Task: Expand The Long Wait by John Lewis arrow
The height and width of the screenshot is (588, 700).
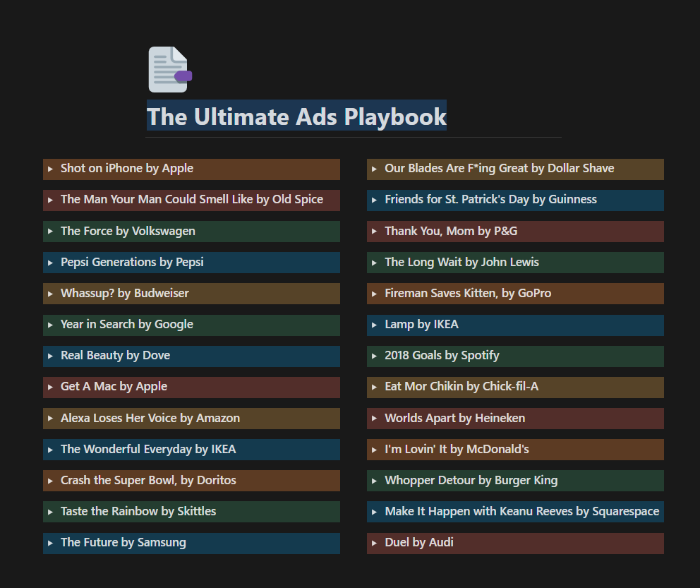Action: [375, 263]
